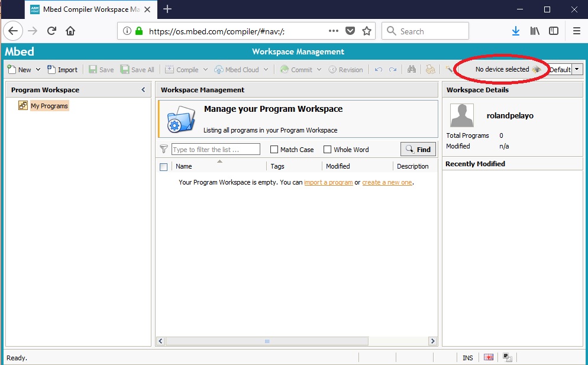Tick the select-all checkbox in table header

tap(163, 167)
